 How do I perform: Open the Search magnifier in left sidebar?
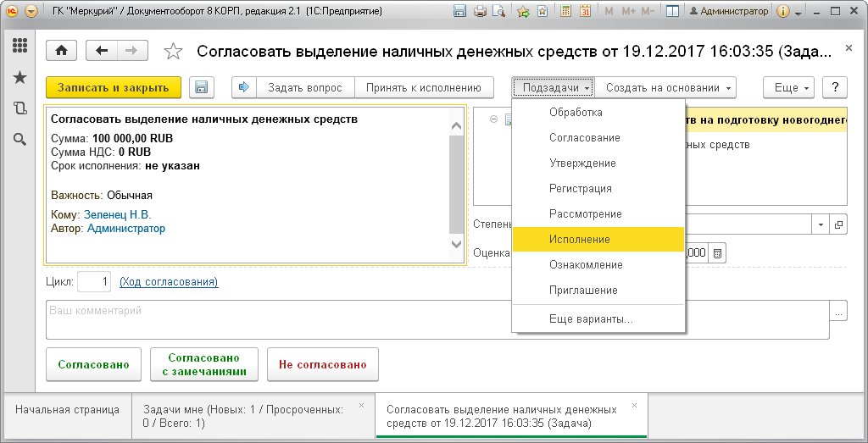coord(19,140)
